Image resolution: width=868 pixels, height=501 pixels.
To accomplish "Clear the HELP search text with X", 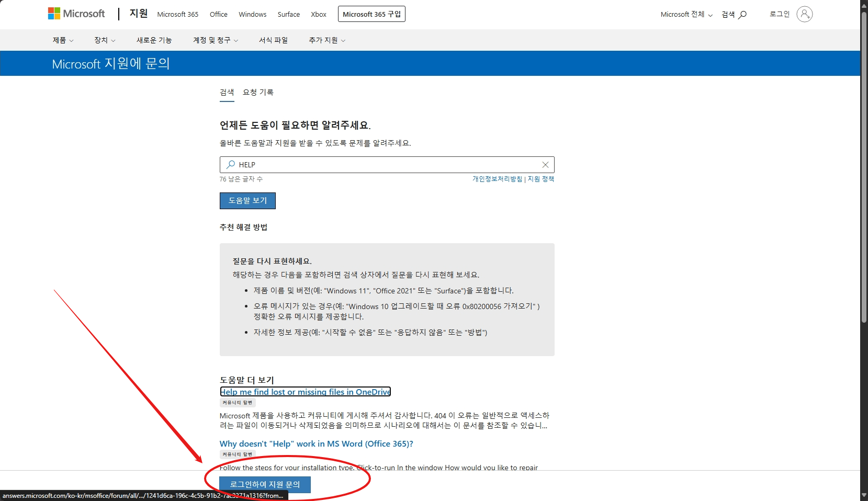I will tap(545, 165).
